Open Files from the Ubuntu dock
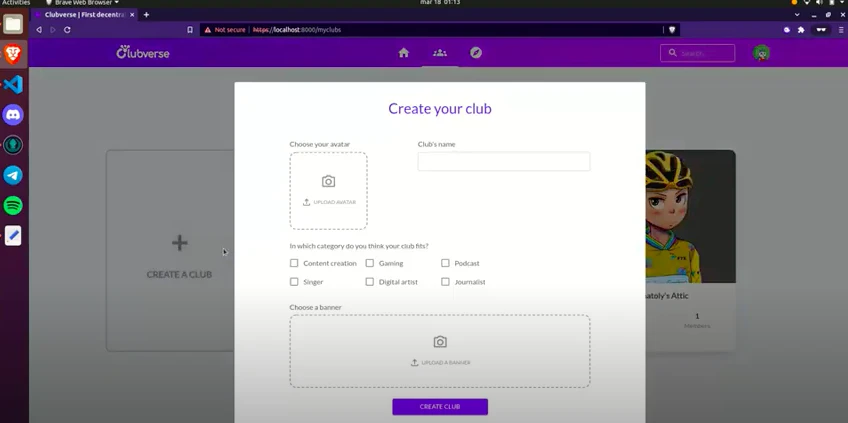This screenshot has height=423, width=848. (x=12, y=24)
